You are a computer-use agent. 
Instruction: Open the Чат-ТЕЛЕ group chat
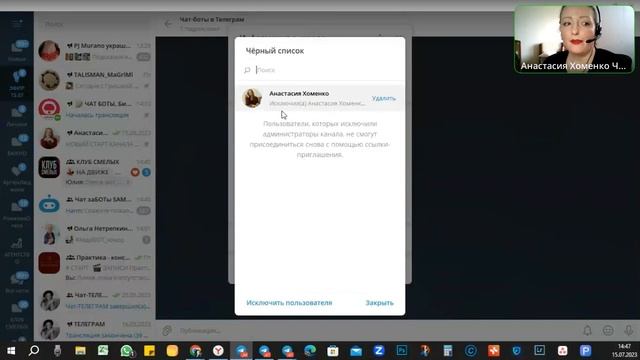(x=95, y=300)
